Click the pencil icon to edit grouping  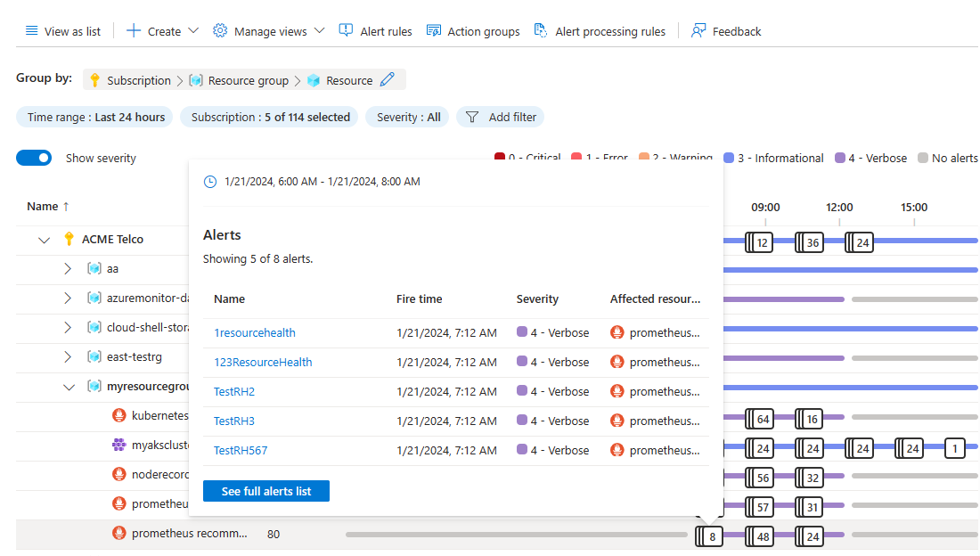tap(388, 79)
